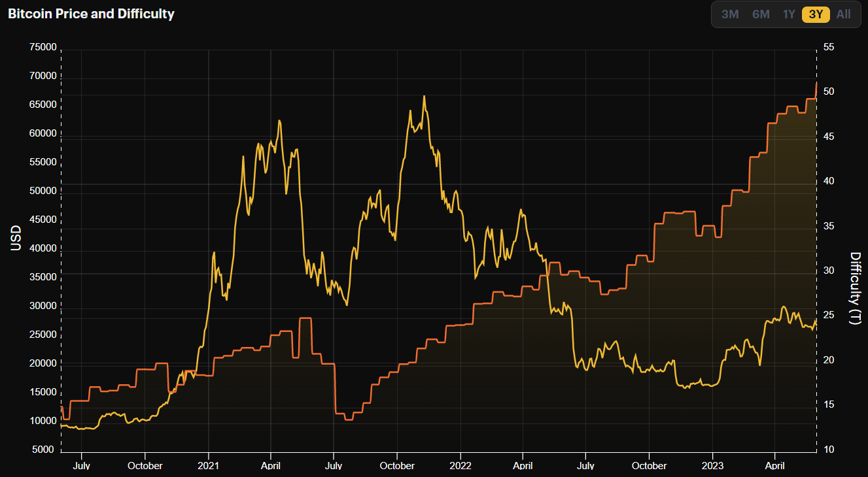Image resolution: width=868 pixels, height=477 pixels.
Task: Click the difficulty line's highest point at far right
Action: point(816,84)
